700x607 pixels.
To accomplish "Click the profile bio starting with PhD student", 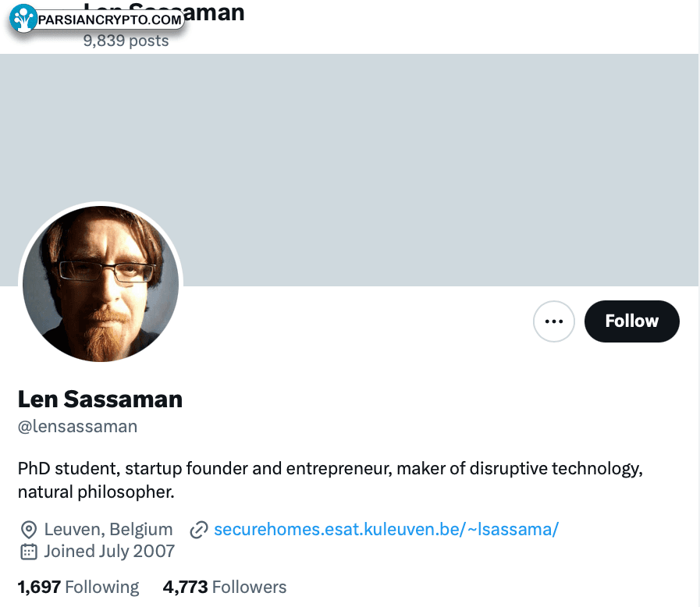I will (x=329, y=470).
